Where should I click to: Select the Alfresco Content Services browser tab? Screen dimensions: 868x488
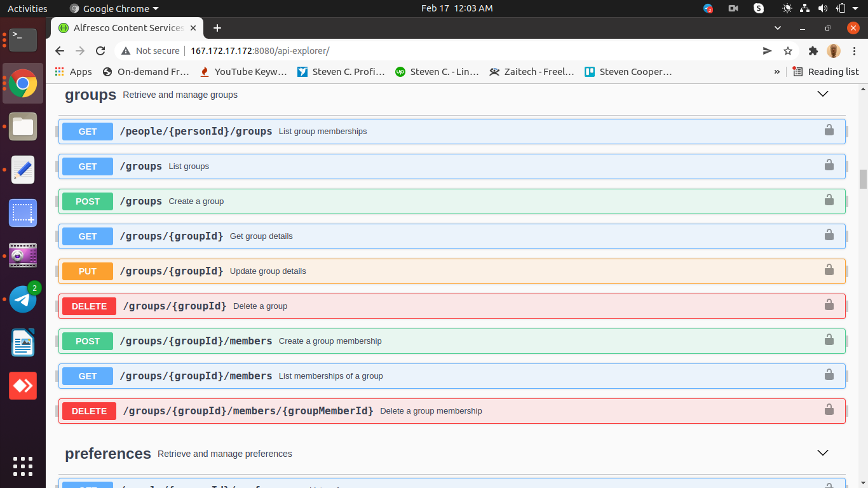point(127,28)
